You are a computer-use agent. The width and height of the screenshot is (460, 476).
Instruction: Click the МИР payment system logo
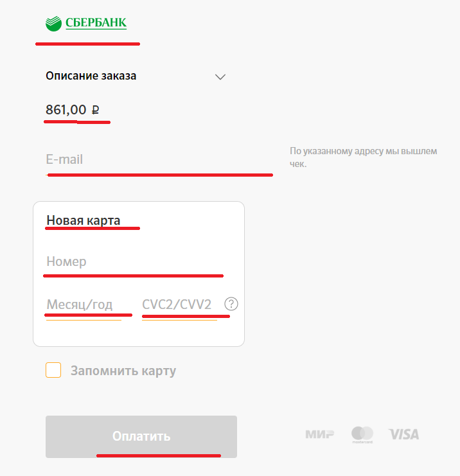pyautogui.click(x=319, y=434)
